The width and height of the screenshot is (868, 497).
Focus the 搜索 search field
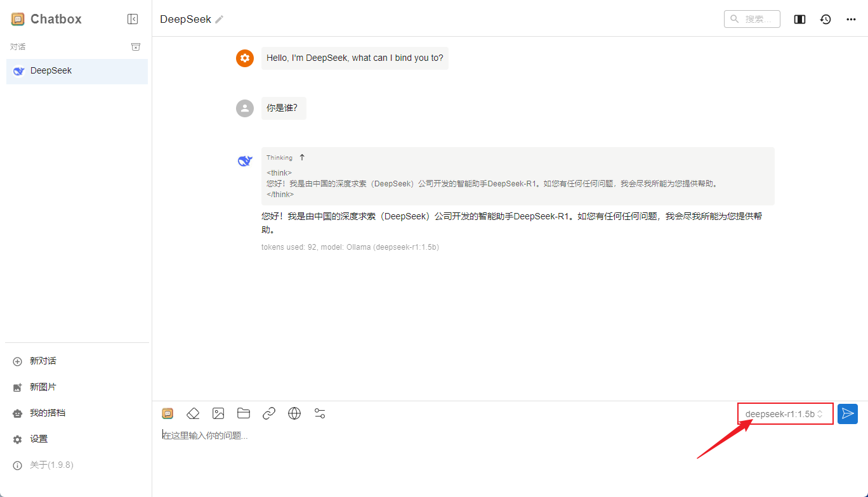[x=753, y=19]
